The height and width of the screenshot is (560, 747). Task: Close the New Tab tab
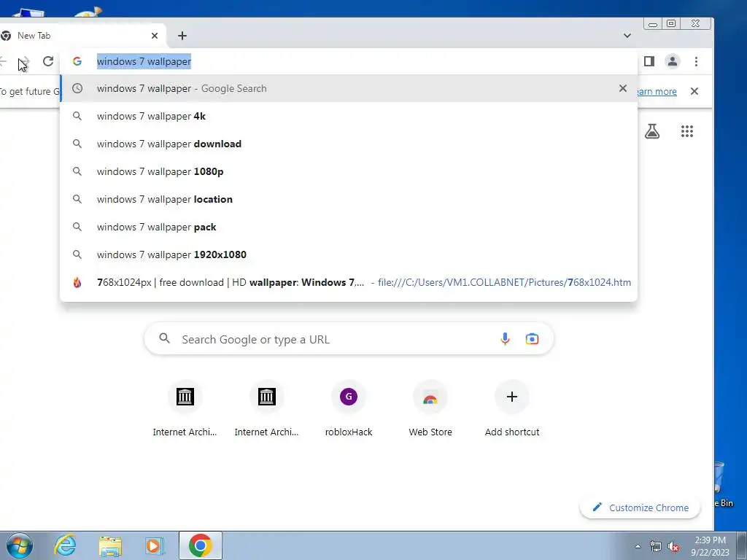click(155, 36)
